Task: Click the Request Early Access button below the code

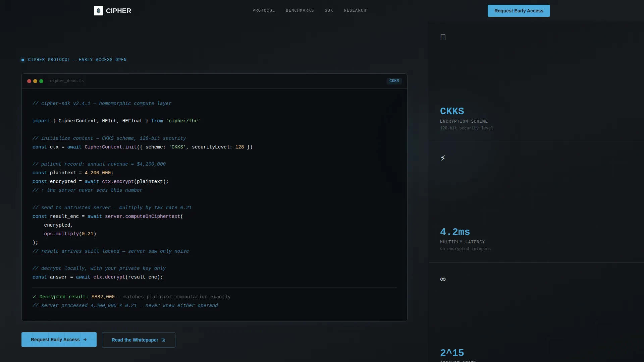Action: tap(59, 340)
